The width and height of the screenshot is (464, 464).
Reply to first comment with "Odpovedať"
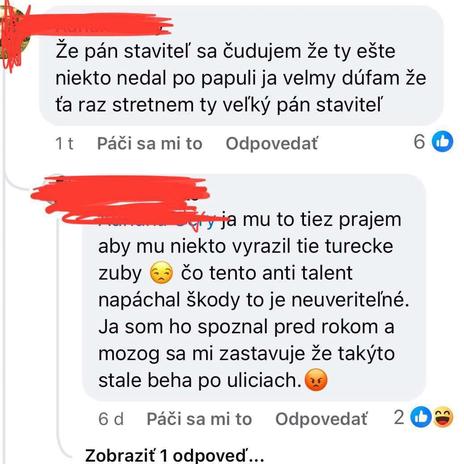click(x=272, y=144)
